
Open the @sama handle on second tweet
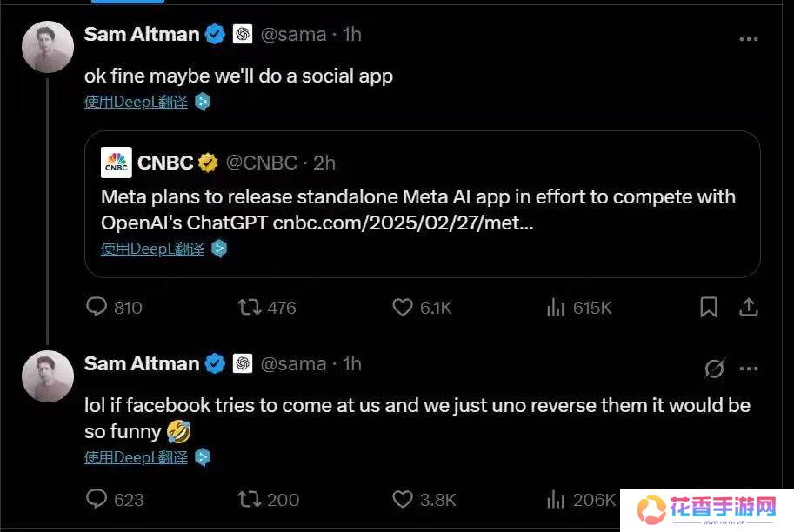pos(294,363)
